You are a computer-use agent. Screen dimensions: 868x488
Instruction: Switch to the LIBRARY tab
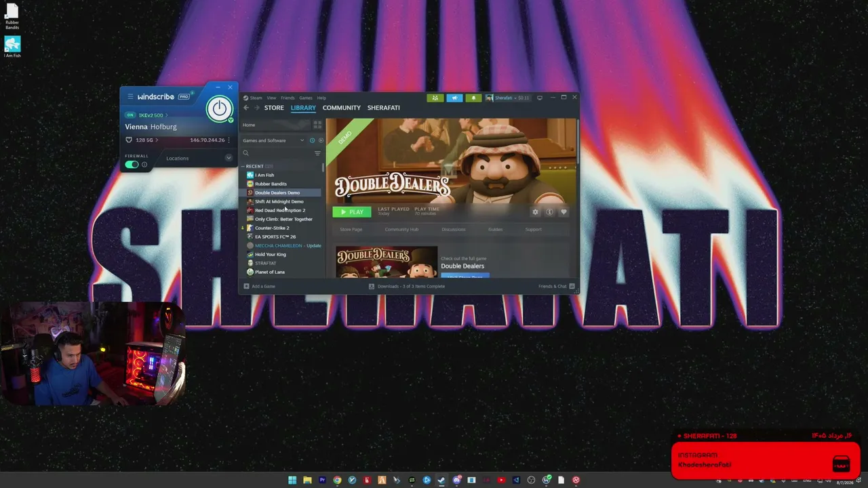[x=303, y=108]
